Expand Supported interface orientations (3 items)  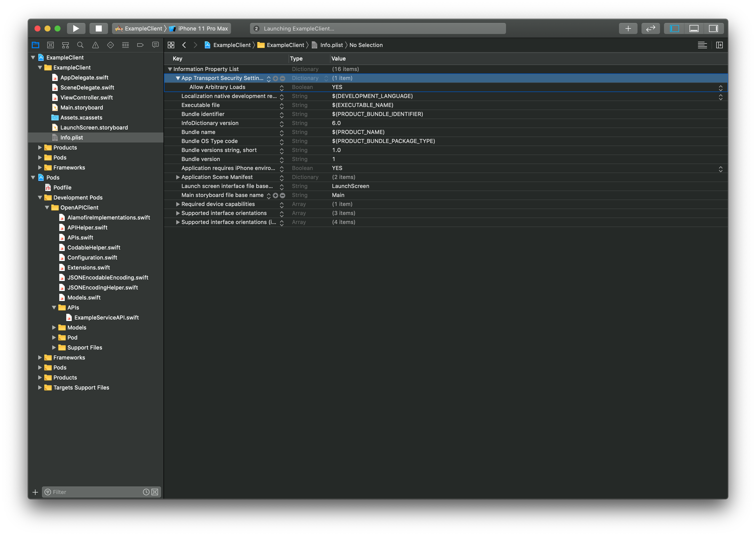pyautogui.click(x=178, y=213)
